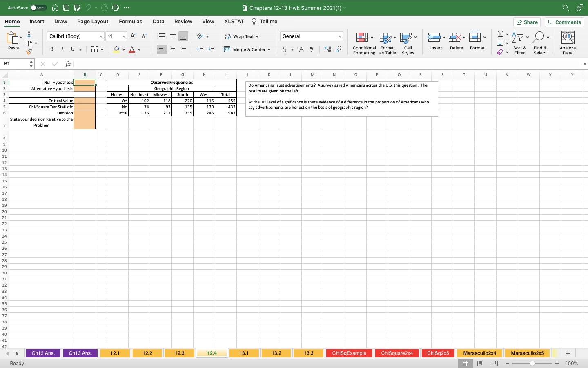Open the Data ribbon tab

coord(158,22)
